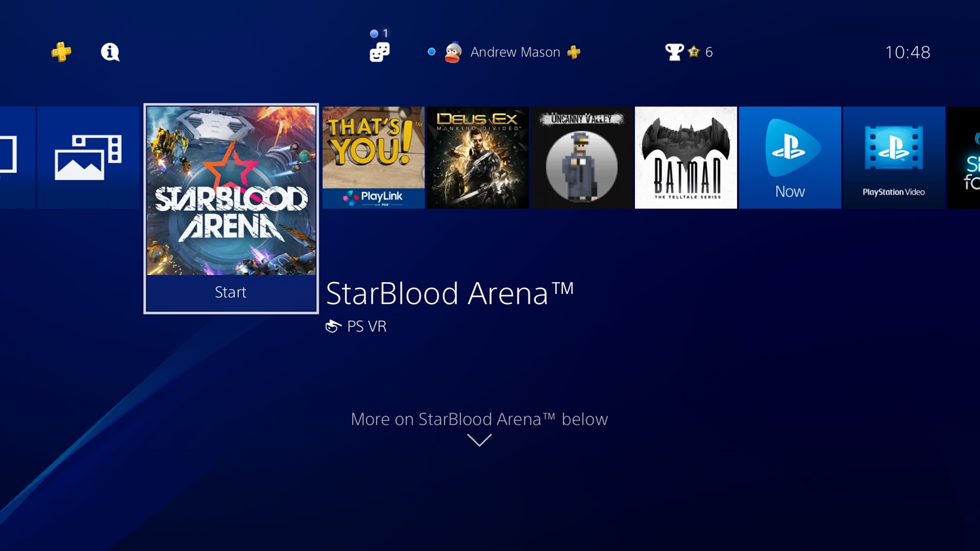Click the trophy level number 6
Image resolution: width=980 pixels, height=551 pixels.
pos(709,52)
